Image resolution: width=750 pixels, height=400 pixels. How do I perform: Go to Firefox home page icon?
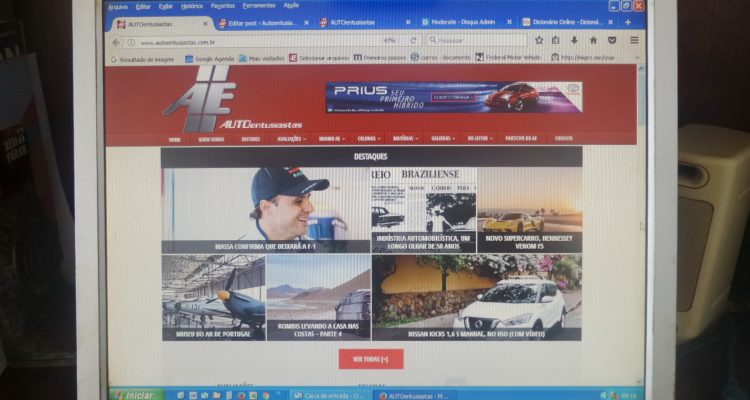[x=592, y=40]
